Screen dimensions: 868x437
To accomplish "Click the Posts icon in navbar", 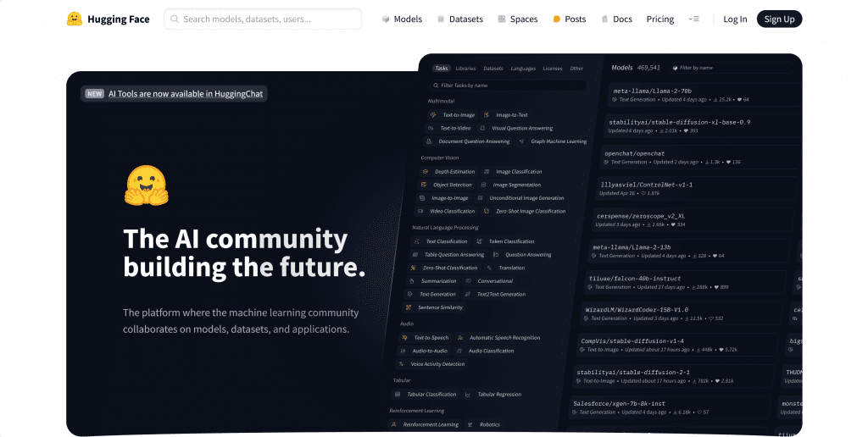I will click(557, 19).
